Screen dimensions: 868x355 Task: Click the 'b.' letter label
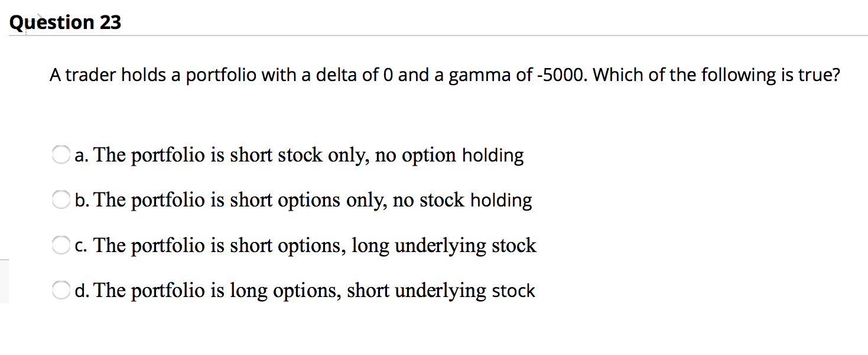(x=82, y=201)
